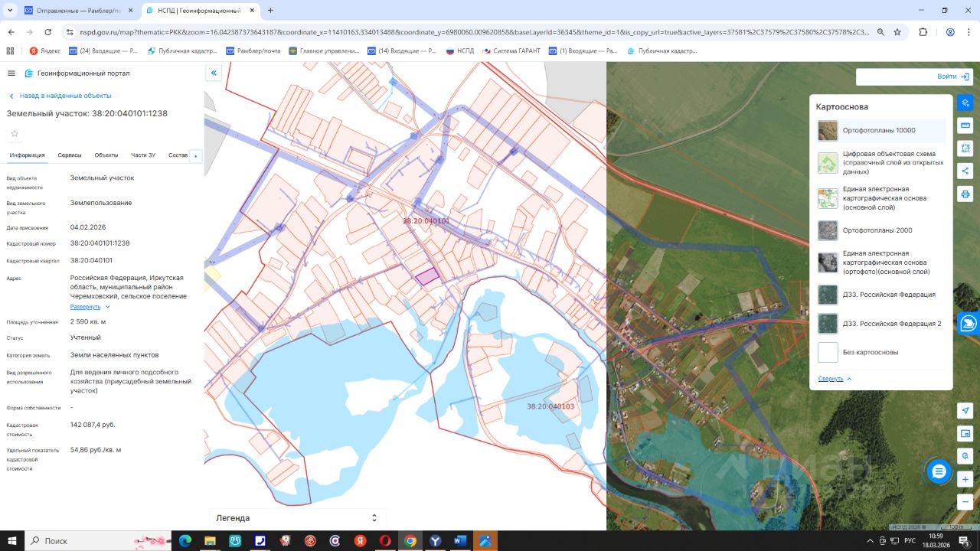Open the blue assistant side widget

click(969, 324)
